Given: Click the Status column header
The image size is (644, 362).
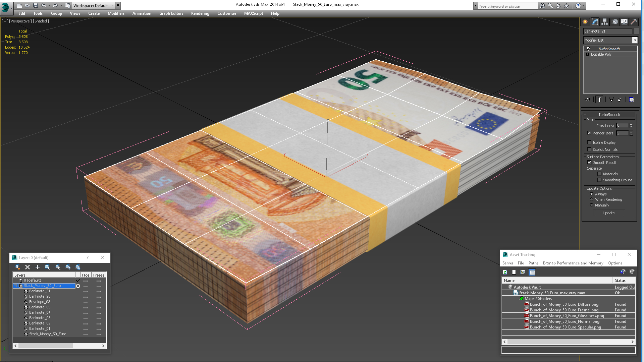Looking at the screenshot, I should pyautogui.click(x=624, y=281).
